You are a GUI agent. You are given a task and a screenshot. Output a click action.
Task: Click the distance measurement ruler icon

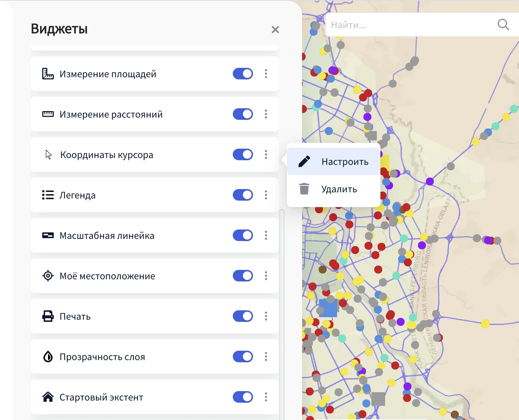click(x=48, y=114)
